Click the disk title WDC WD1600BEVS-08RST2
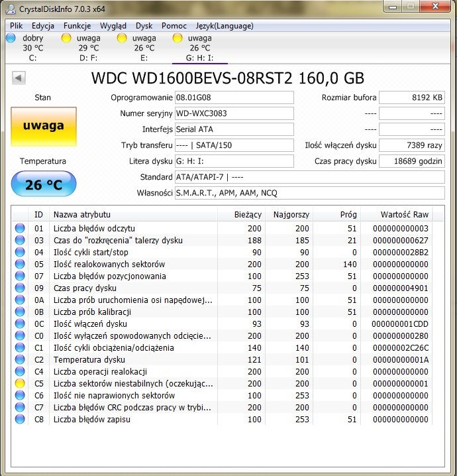457x476 pixels. [x=227, y=78]
